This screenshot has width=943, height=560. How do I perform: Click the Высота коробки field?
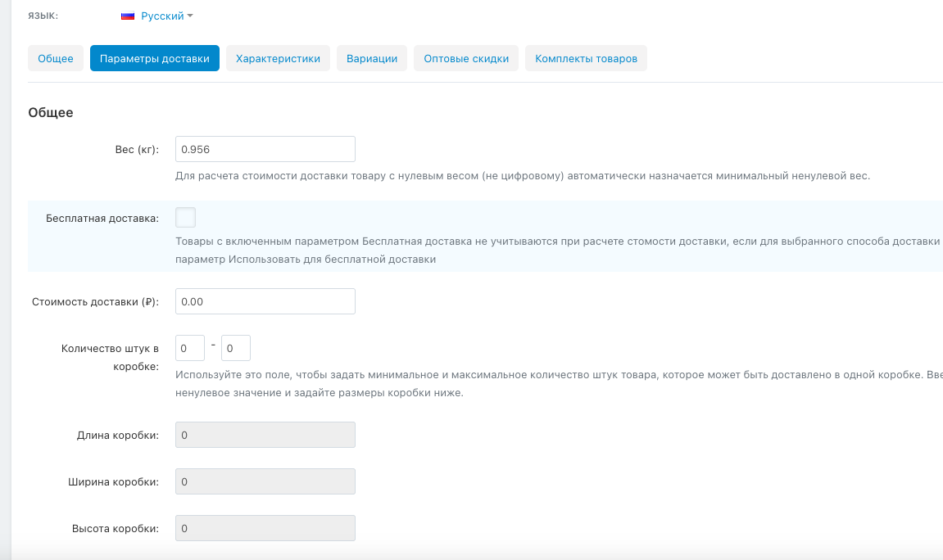coord(265,528)
